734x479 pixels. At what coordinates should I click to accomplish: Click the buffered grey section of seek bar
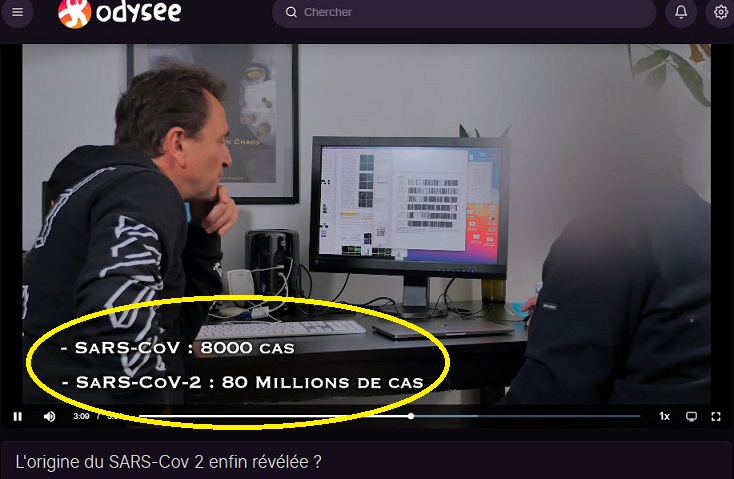[445, 416]
